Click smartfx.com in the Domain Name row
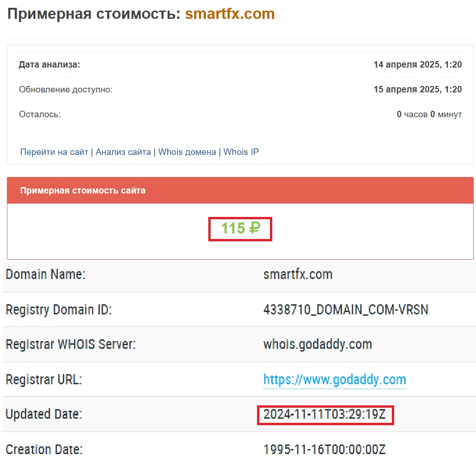 298,275
